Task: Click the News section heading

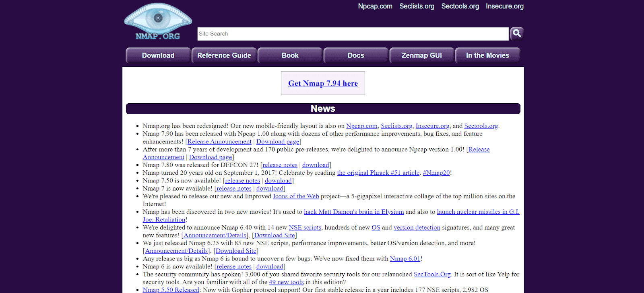Action: [x=323, y=109]
